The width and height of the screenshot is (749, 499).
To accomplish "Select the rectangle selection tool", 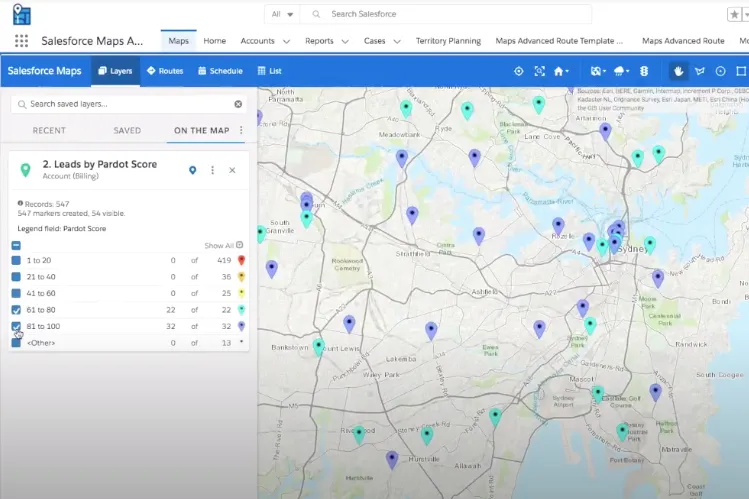I will [x=741, y=71].
